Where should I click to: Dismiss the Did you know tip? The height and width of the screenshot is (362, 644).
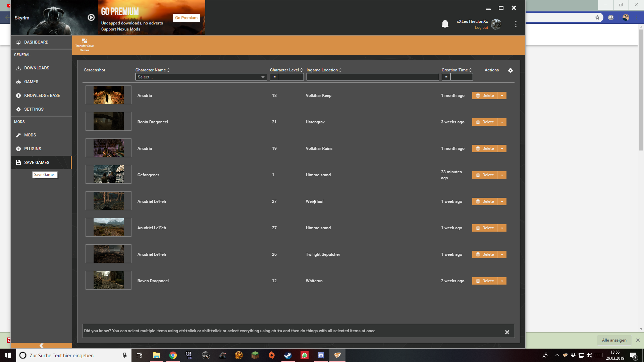(x=507, y=332)
